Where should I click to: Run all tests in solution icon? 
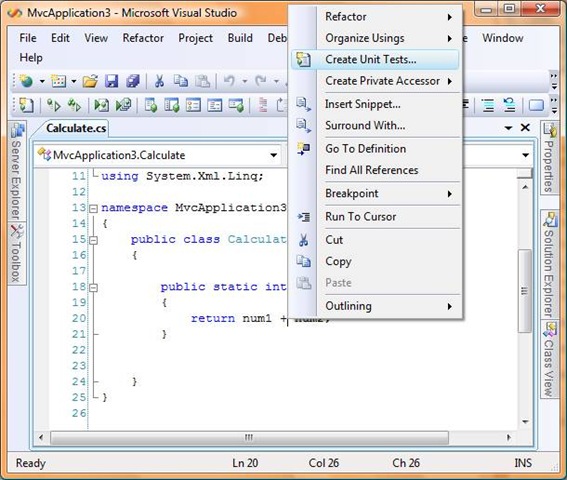(74, 105)
